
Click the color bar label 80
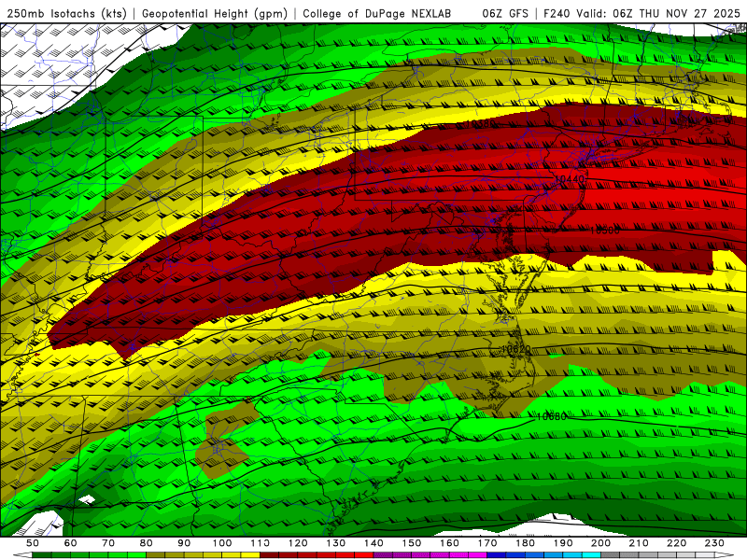(147, 543)
